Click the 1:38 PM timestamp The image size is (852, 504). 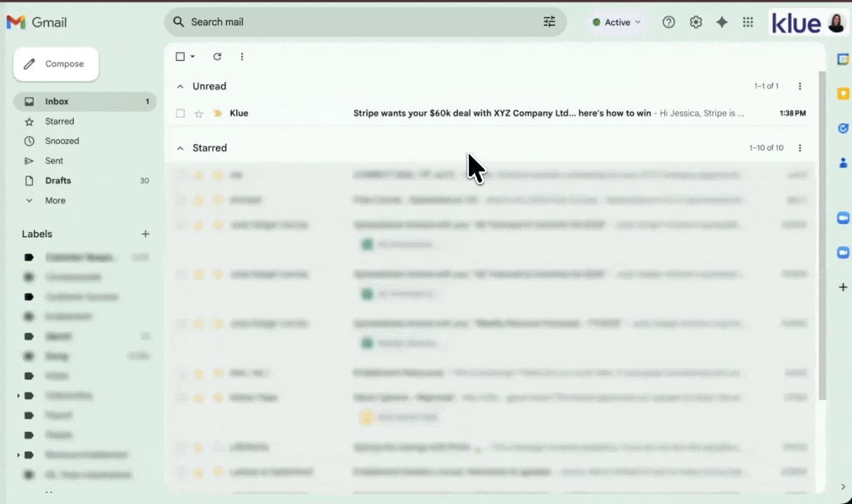click(792, 113)
